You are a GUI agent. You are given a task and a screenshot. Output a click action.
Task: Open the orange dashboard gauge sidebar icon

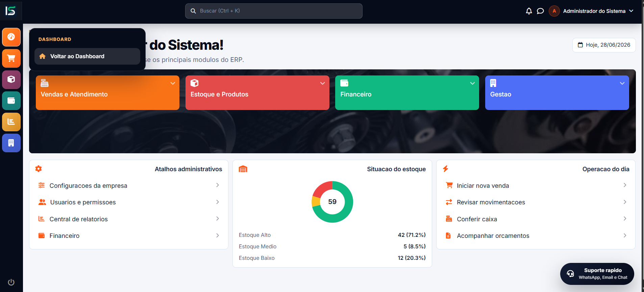point(11,37)
